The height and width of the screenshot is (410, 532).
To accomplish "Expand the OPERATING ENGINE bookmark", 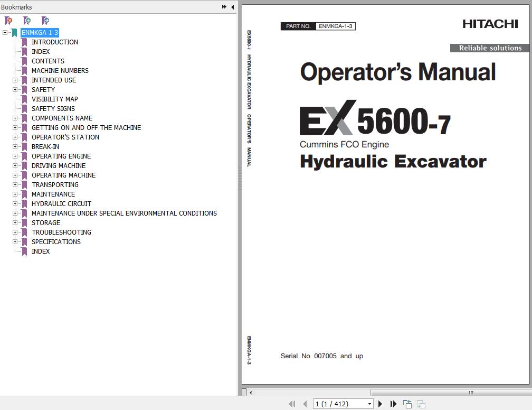I will pos(15,156).
